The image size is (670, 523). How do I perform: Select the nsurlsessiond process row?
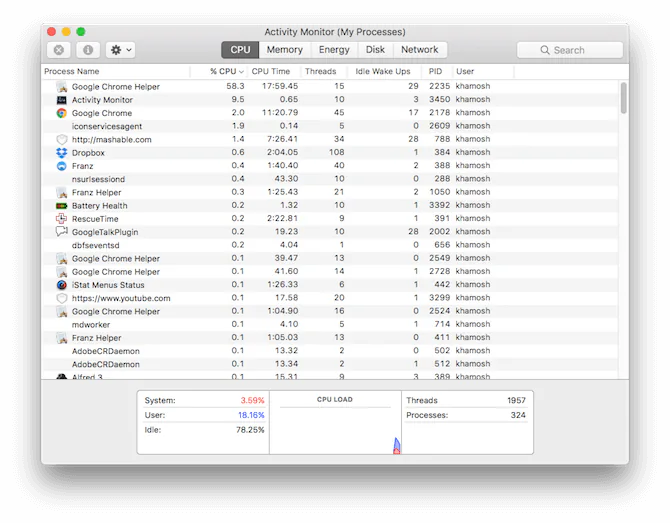coord(330,179)
